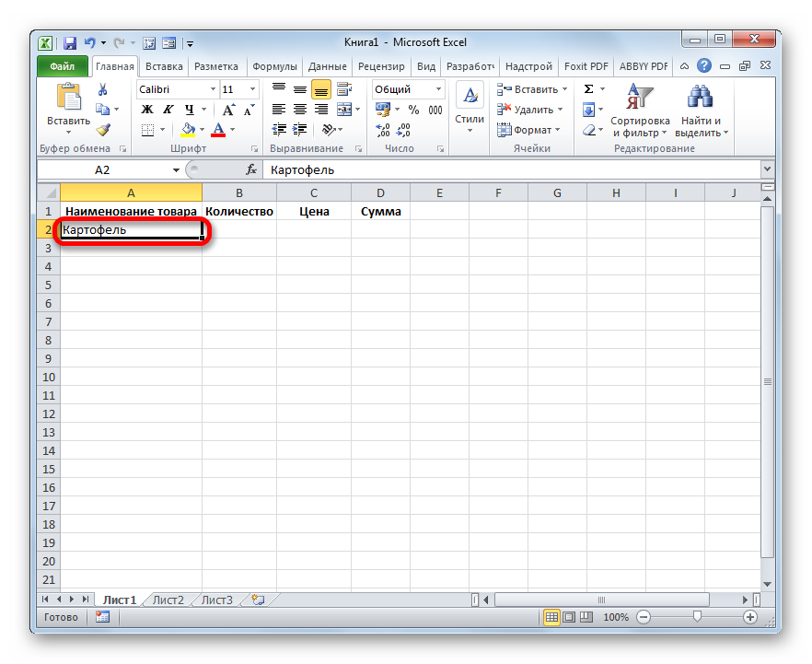Select cell B2 under Количество

click(239, 229)
